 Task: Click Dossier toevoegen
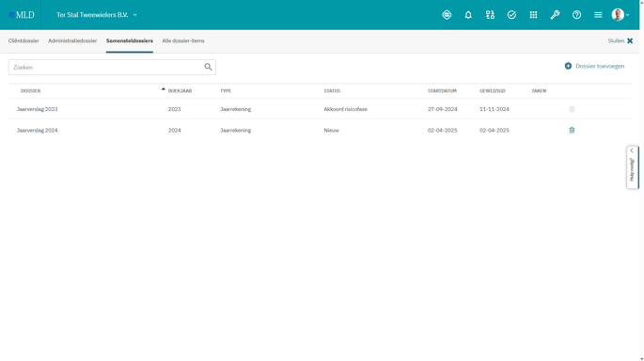[594, 66]
